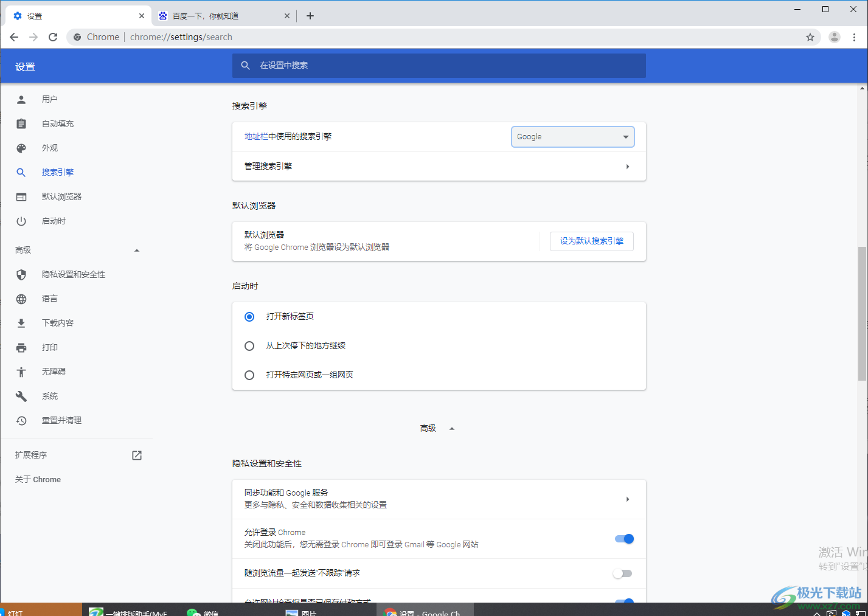Toggle the 不跟踪 request switch

tap(623, 573)
